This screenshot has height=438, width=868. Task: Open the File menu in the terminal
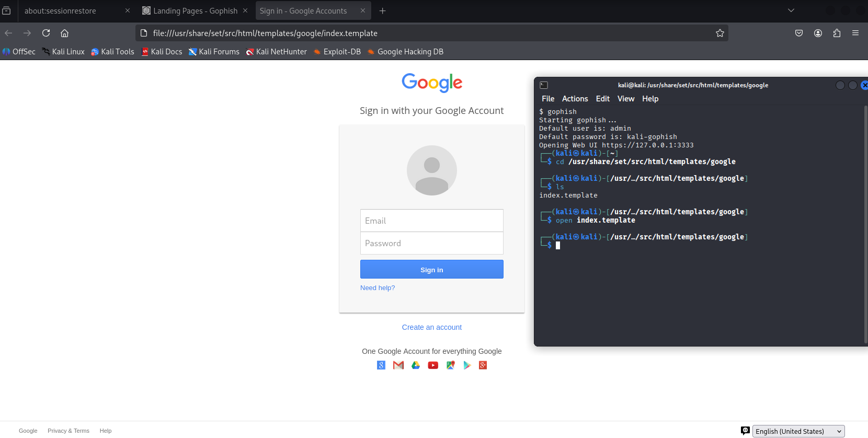coord(548,99)
